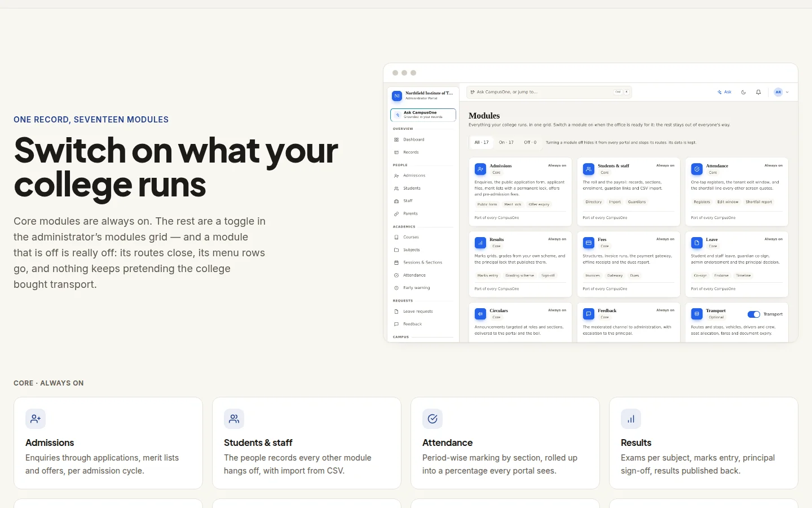Click the moon dark-mode icon in the portal preview
The width and height of the screenshot is (812, 508).
point(743,92)
